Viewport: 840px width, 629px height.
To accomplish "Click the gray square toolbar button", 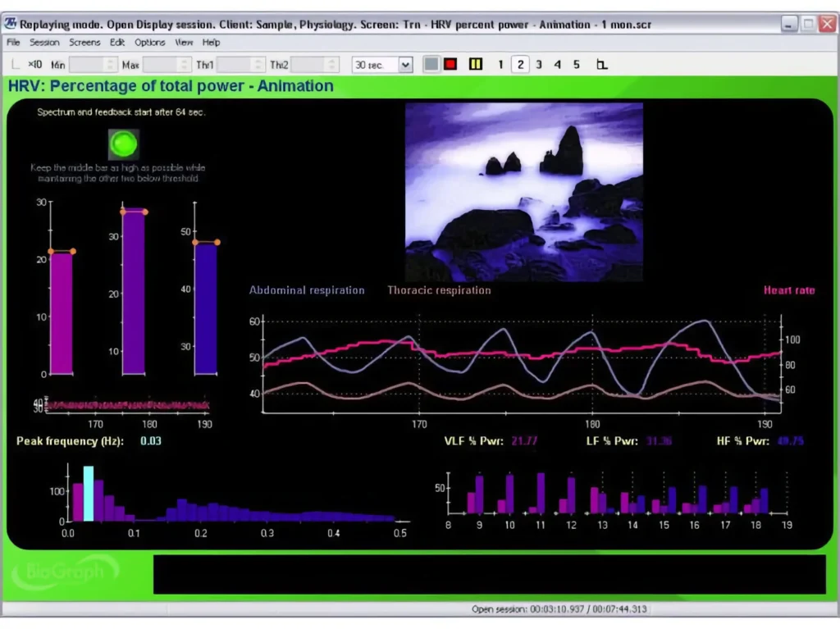I will click(x=431, y=65).
